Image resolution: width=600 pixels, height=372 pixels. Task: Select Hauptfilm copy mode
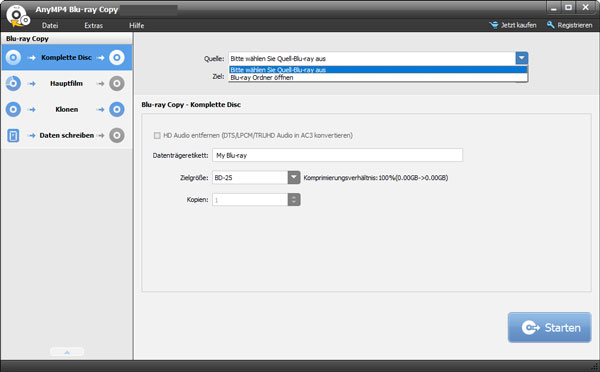pyautogui.click(x=67, y=83)
